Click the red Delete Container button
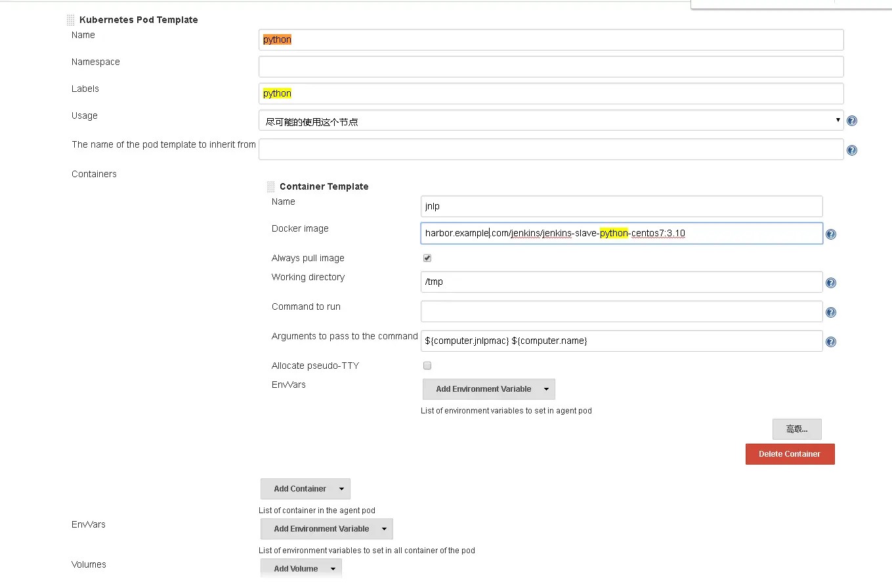 790,454
